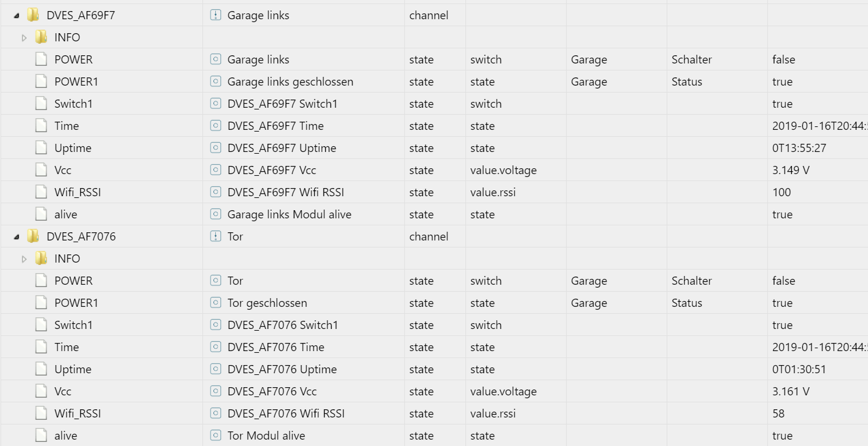Viewport: 868px width, 446px height.
Task: Expand the INFO folder under DVES_AF7076
Action: click(24, 259)
